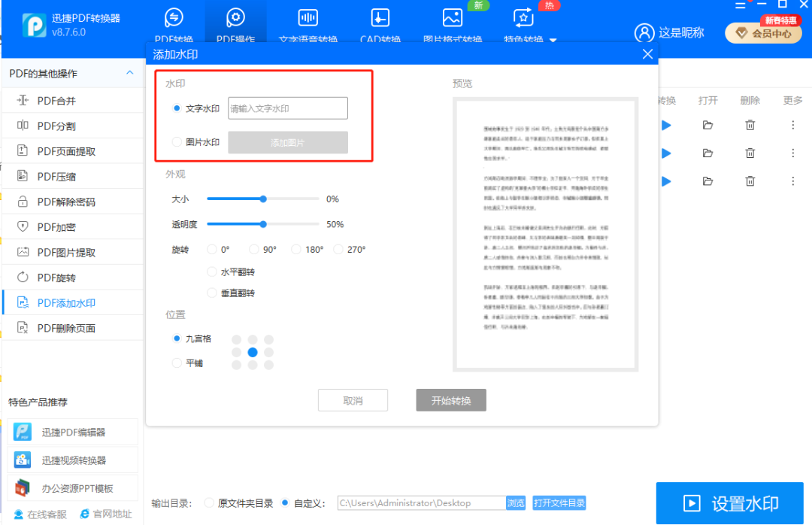Click the PDF添加水印 sidebar icon
This screenshot has width=812, height=525.
[x=23, y=302]
